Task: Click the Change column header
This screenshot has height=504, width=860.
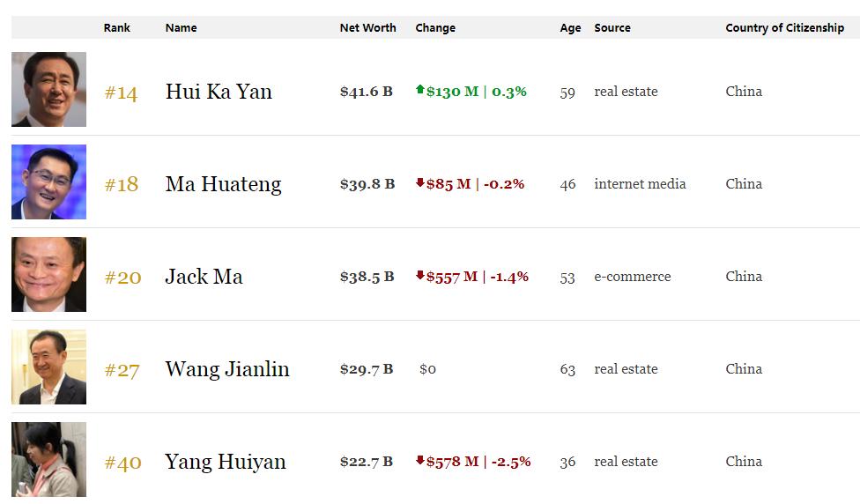Action: click(x=435, y=27)
